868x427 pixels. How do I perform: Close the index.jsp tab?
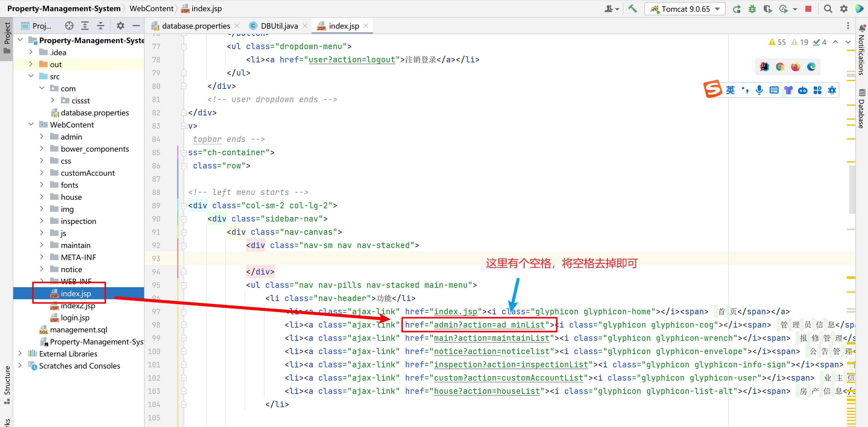366,26
